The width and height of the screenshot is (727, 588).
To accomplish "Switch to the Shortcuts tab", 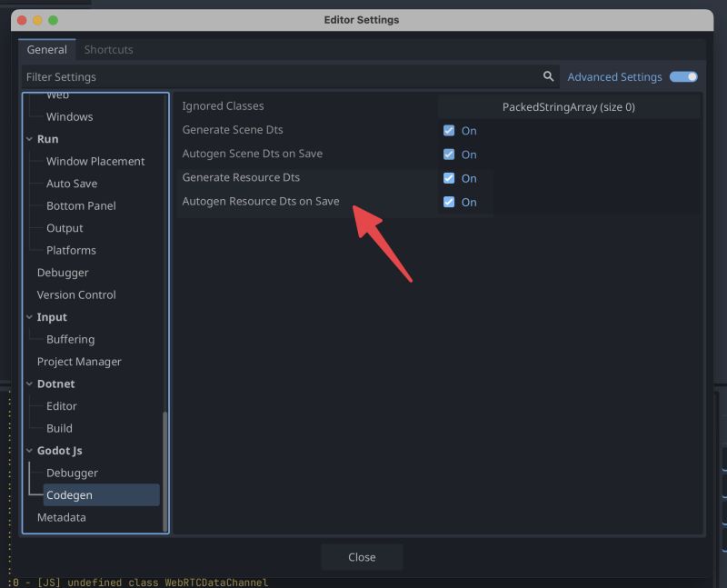I will (107, 49).
